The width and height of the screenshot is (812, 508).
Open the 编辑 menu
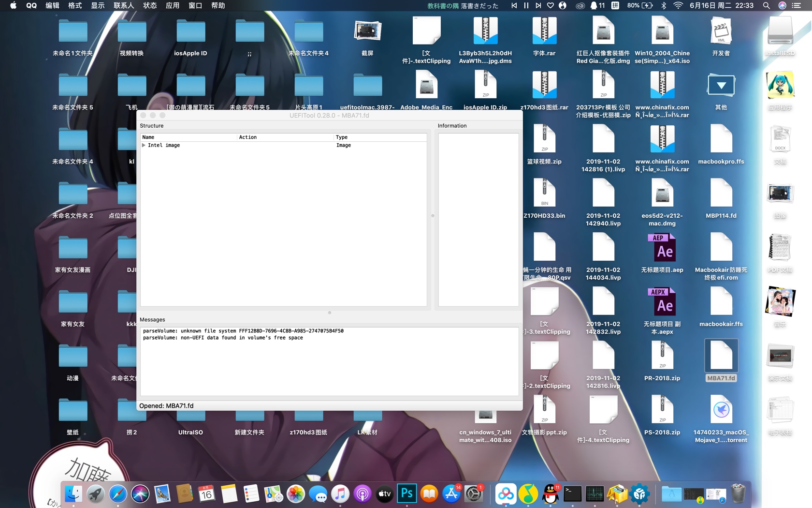(x=52, y=5)
